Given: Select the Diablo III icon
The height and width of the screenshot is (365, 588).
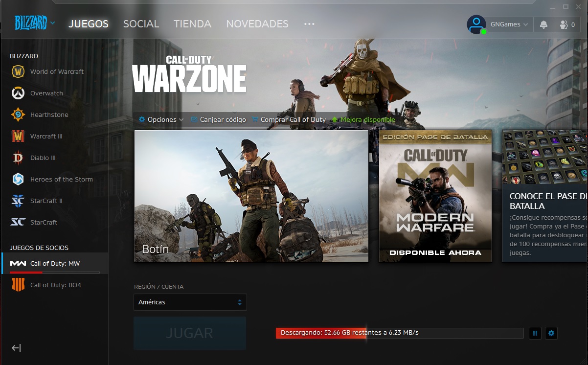Looking at the screenshot, I should coord(18,158).
